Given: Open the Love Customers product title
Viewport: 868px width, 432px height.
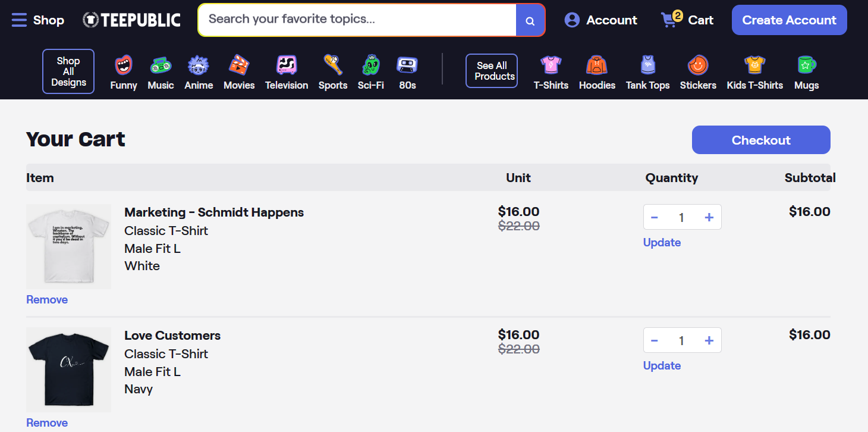Looking at the screenshot, I should [x=172, y=336].
